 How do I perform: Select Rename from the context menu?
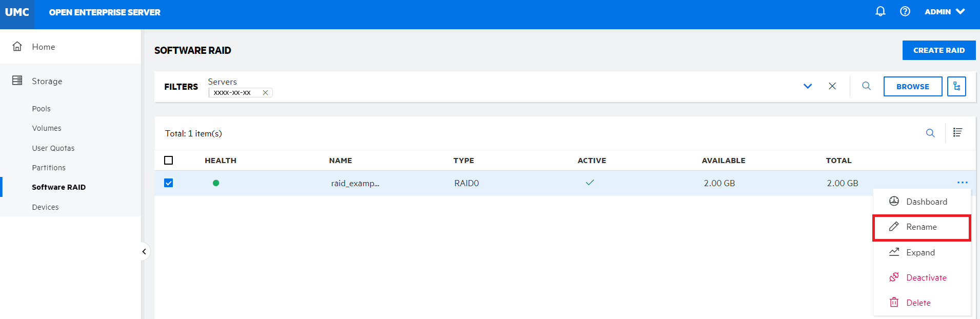pyautogui.click(x=921, y=227)
